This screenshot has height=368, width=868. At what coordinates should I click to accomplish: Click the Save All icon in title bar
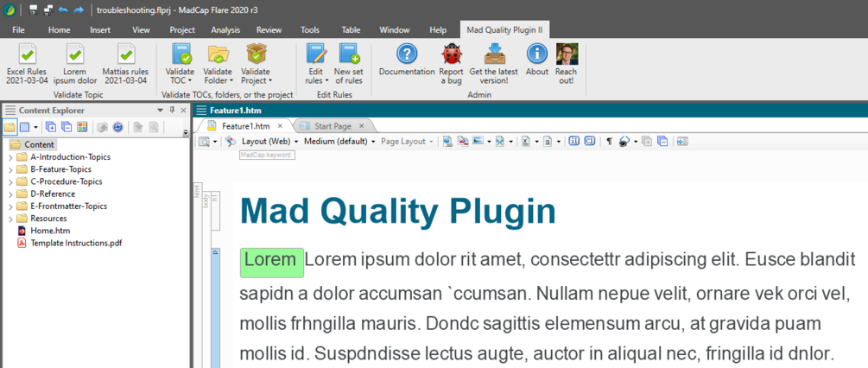(x=48, y=10)
